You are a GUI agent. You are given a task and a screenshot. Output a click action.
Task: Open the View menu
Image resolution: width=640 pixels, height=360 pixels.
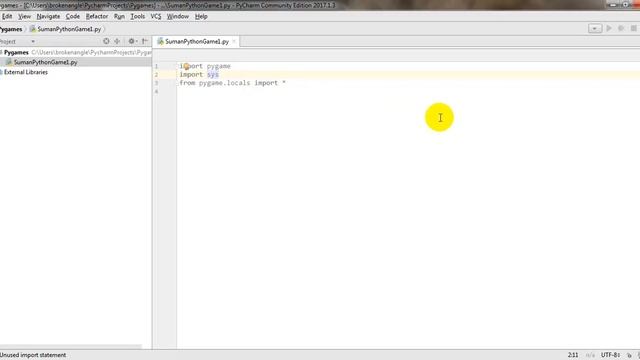(24, 16)
